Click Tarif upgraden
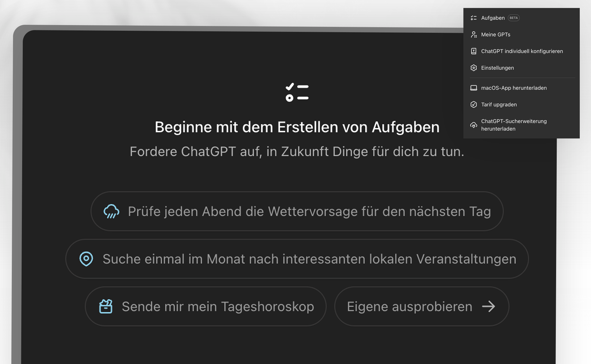This screenshot has width=591, height=364. coord(499,104)
